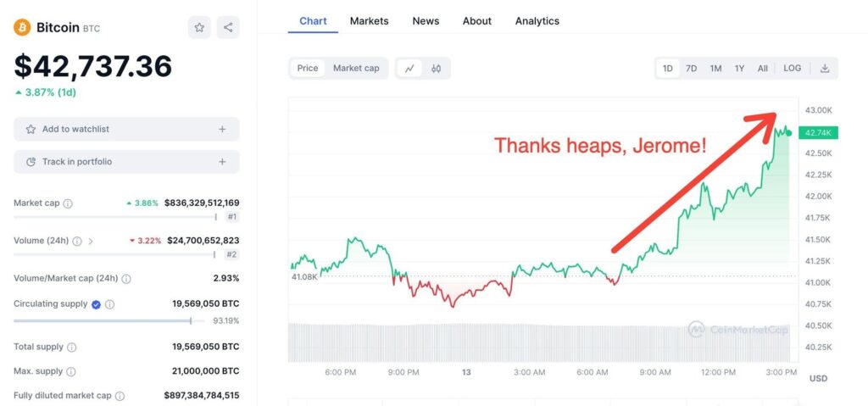
Task: Select the Price chart toggle
Action: click(308, 69)
